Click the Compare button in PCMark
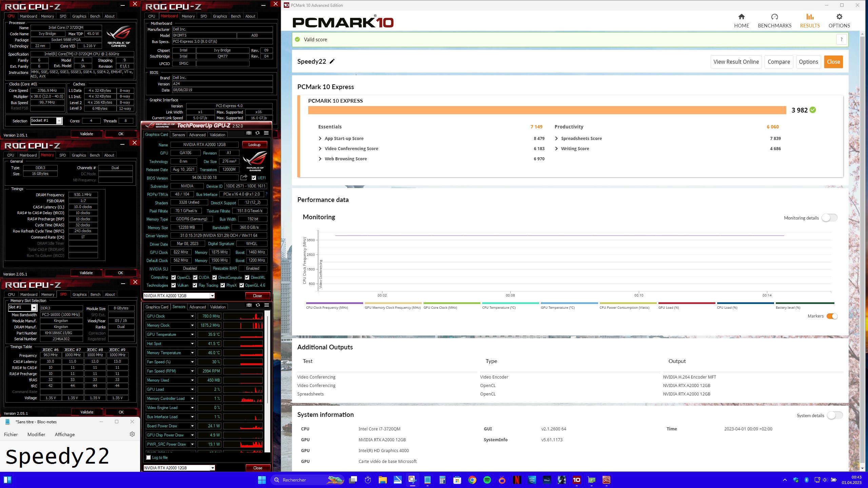The image size is (868, 488). click(x=779, y=62)
